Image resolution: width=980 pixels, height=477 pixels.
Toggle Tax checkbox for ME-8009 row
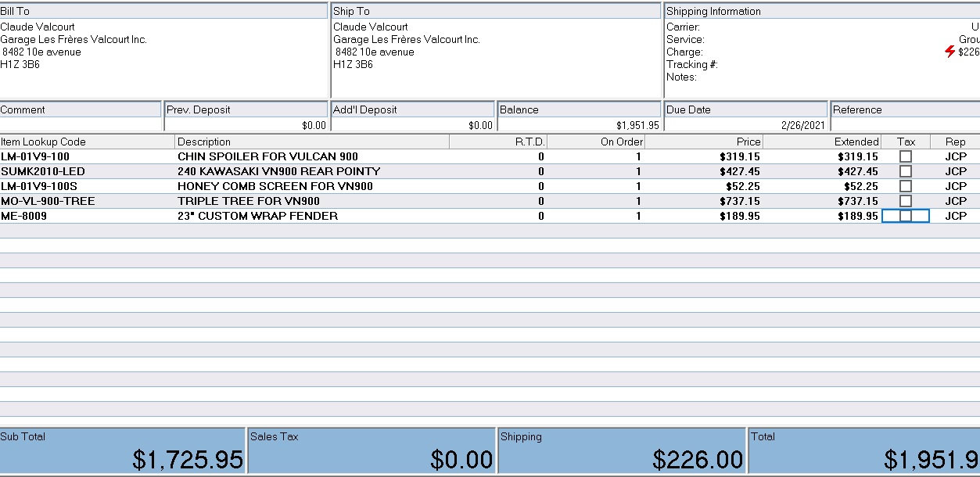(x=906, y=216)
